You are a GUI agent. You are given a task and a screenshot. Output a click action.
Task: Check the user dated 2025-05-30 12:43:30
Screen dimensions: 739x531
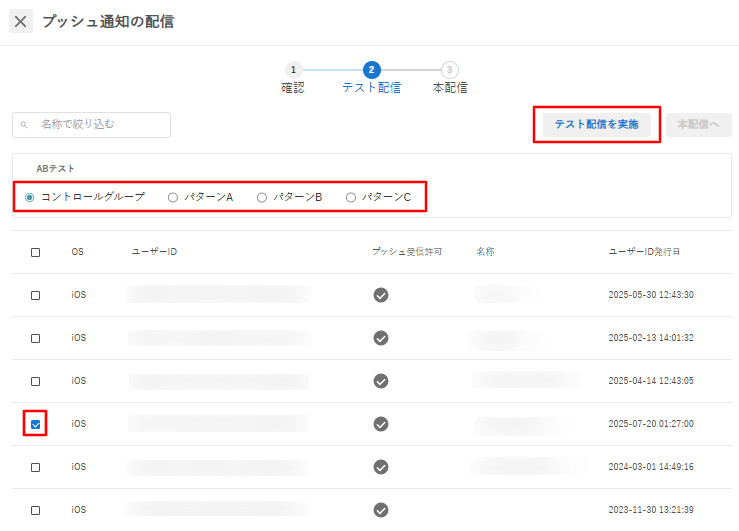coord(35,295)
